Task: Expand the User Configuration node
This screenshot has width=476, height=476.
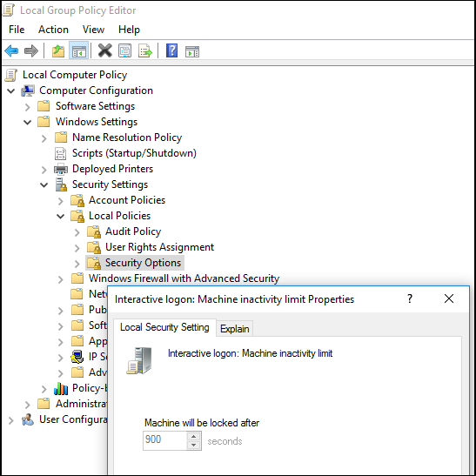Action: [11, 421]
